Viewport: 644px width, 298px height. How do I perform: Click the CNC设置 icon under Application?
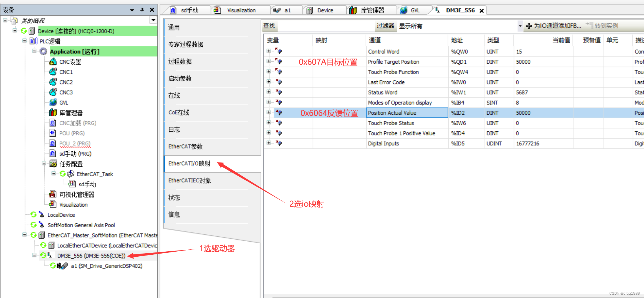53,62
